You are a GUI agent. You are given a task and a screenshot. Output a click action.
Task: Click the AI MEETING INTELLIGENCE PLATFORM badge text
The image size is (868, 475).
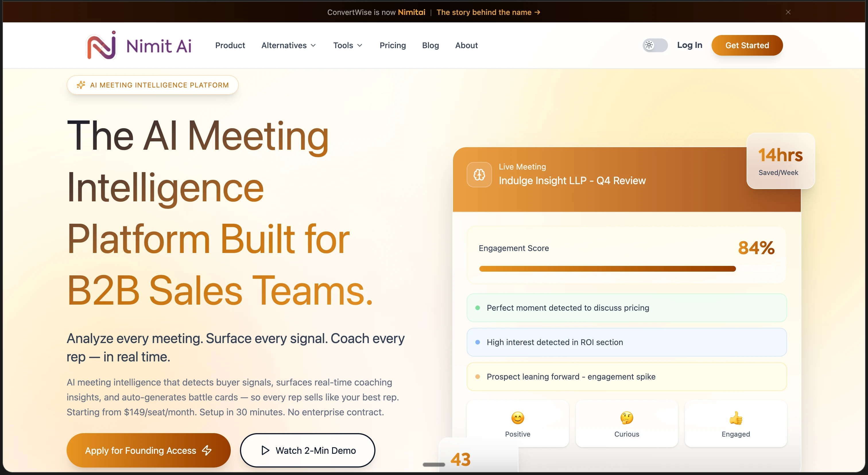159,85
